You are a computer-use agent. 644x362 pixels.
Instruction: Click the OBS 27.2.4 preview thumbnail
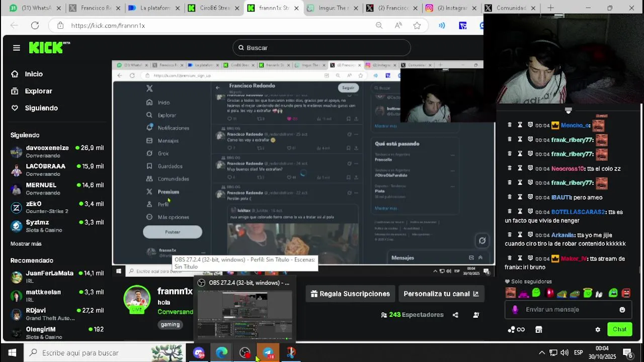click(x=244, y=314)
